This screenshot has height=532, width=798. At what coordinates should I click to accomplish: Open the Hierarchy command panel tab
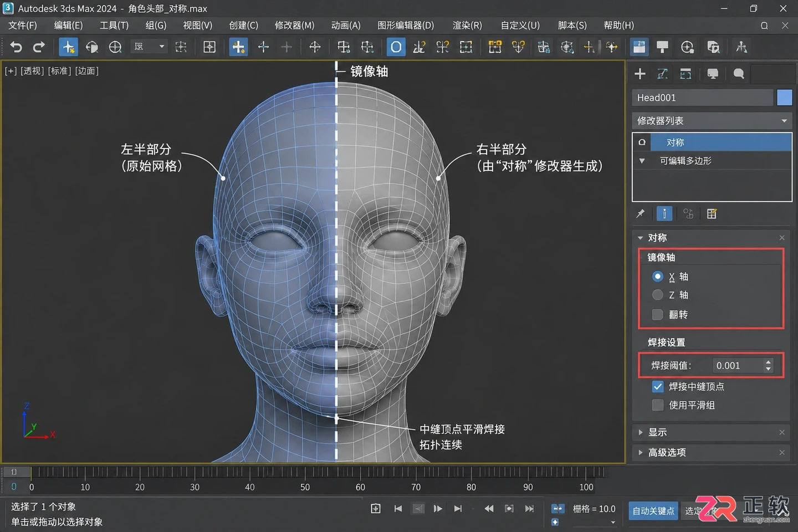[x=686, y=74]
